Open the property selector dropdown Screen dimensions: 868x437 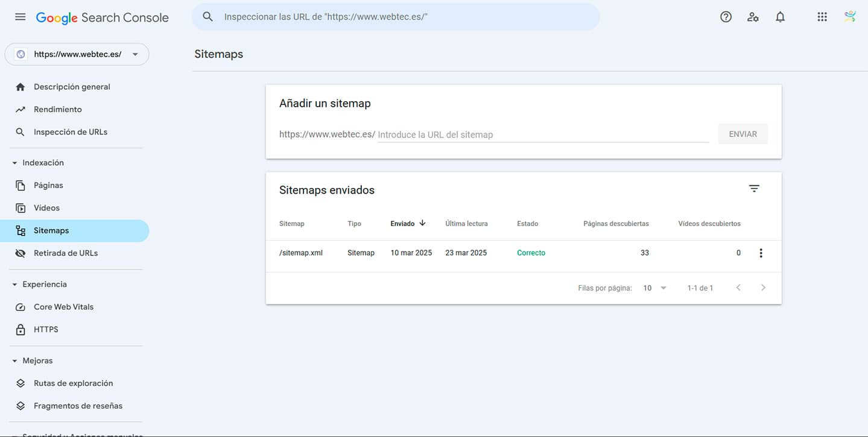(77, 54)
